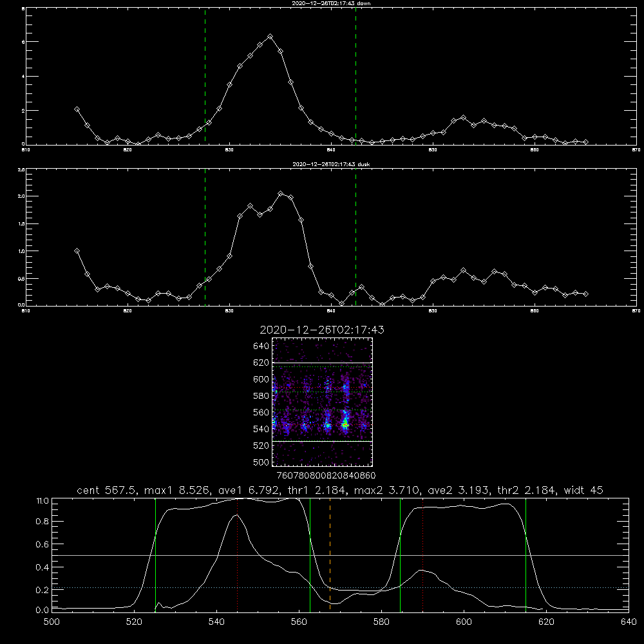Click the x-axis label 540 of bottom plot
This screenshot has height=644, width=644.
coord(216,622)
